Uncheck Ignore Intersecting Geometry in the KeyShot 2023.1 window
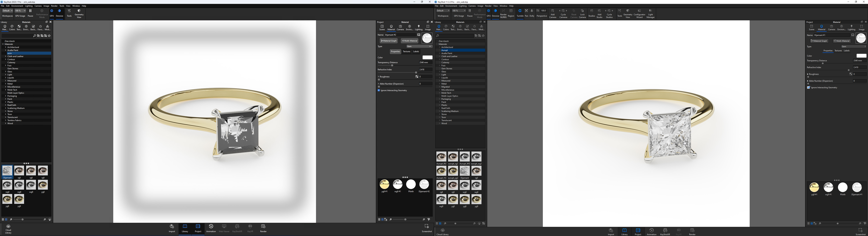The height and width of the screenshot is (236, 868). 379,90
